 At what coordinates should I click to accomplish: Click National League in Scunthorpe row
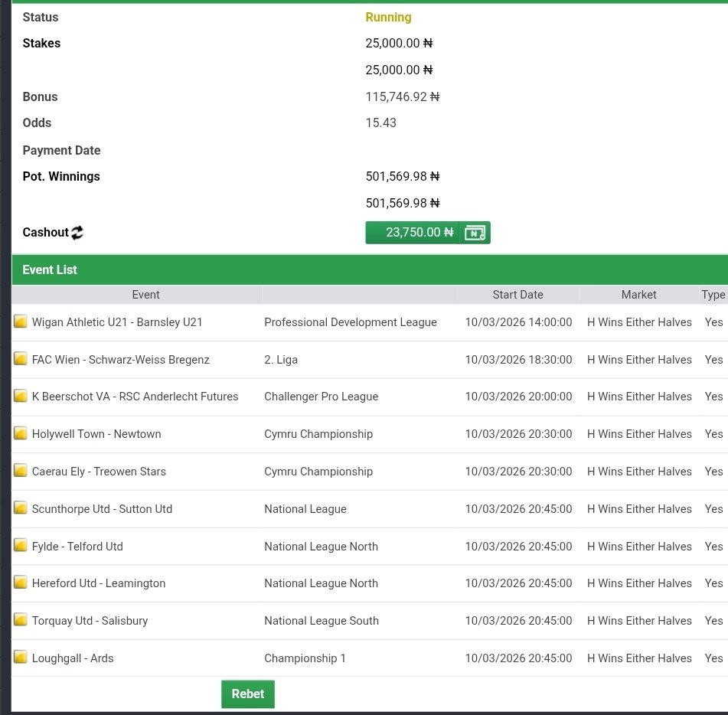305,509
